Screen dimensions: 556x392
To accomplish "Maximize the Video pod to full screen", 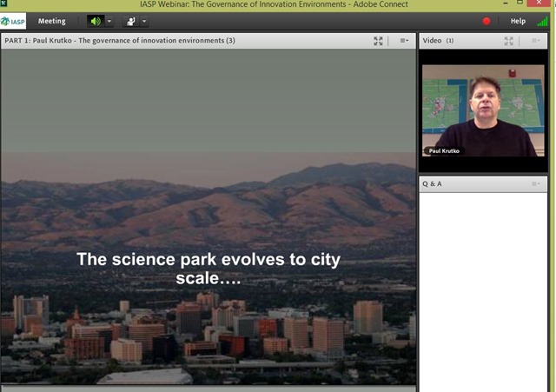I will [x=508, y=41].
